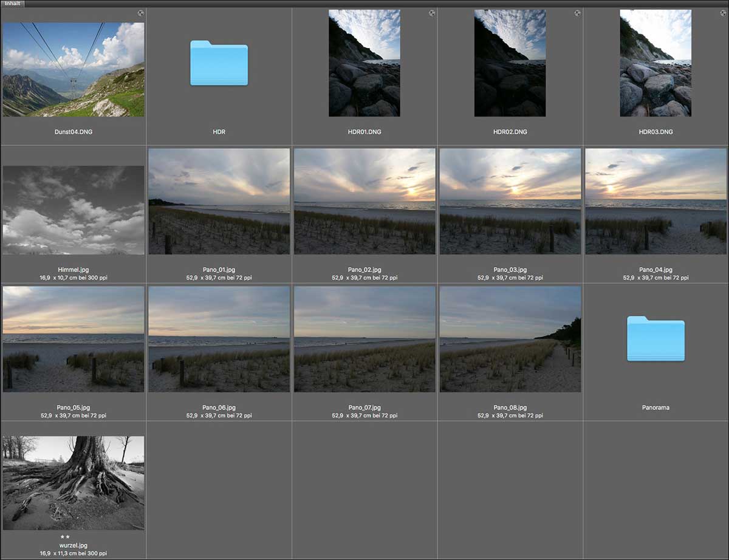The width and height of the screenshot is (729, 560).
Task: Open the Panorama folder icon
Action: [655, 338]
